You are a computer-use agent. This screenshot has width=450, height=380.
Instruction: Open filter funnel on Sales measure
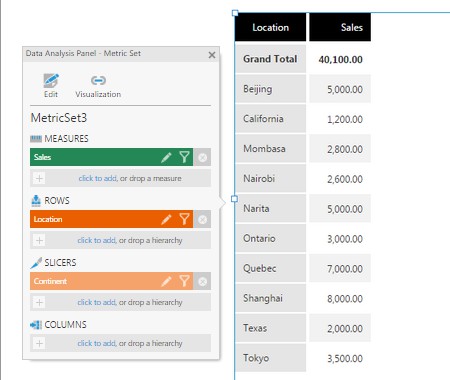click(x=184, y=157)
